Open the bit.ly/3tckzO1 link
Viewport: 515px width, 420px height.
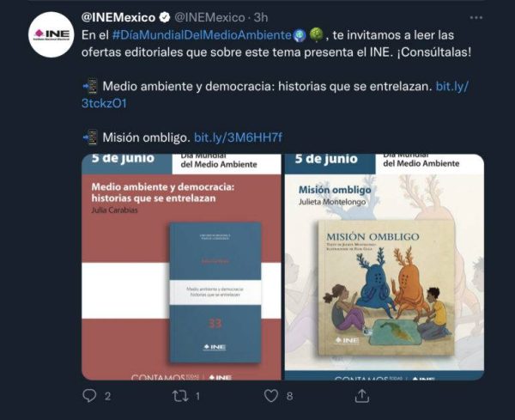[x=275, y=94]
